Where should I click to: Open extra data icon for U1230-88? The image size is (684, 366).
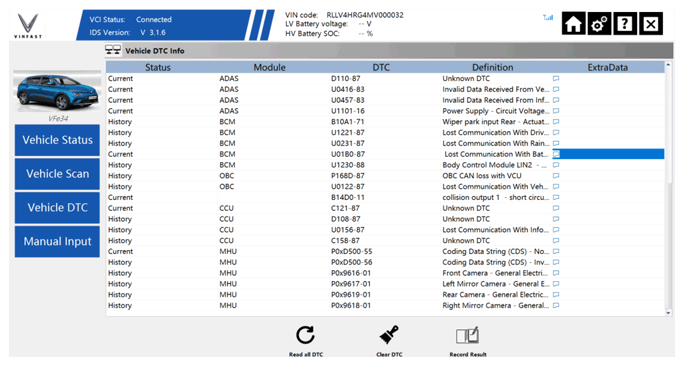click(556, 165)
